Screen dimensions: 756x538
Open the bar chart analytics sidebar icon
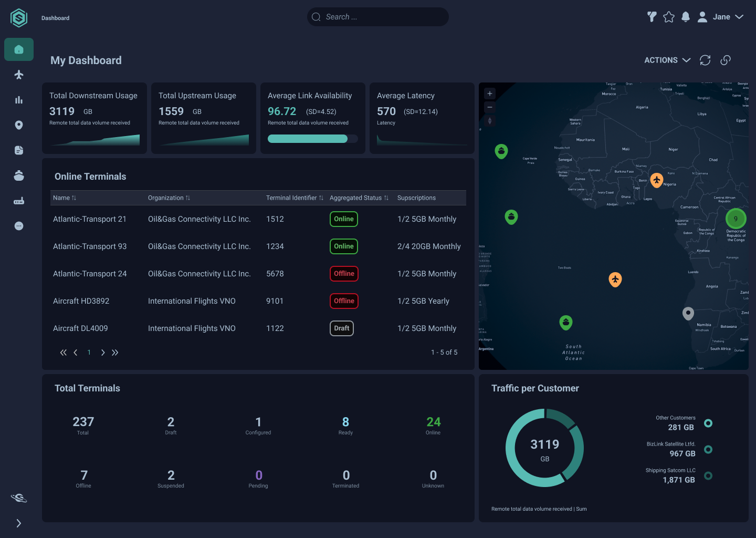coord(19,100)
